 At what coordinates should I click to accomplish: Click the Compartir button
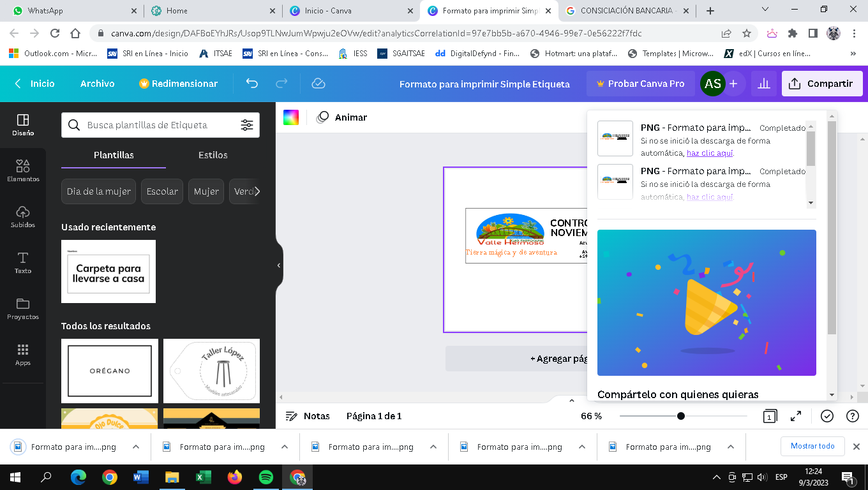822,84
